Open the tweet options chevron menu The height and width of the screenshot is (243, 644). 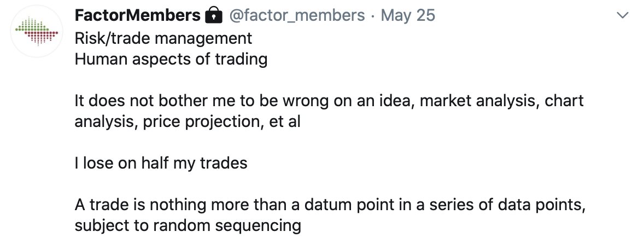tap(623, 16)
